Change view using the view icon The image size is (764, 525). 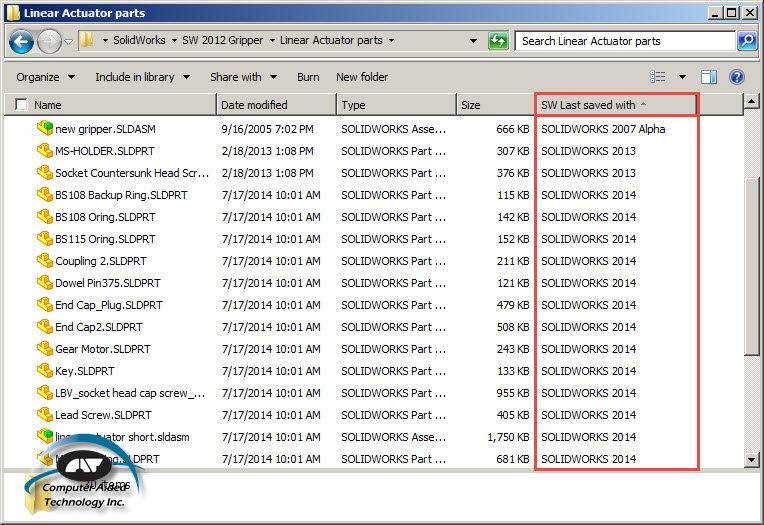coord(658,77)
